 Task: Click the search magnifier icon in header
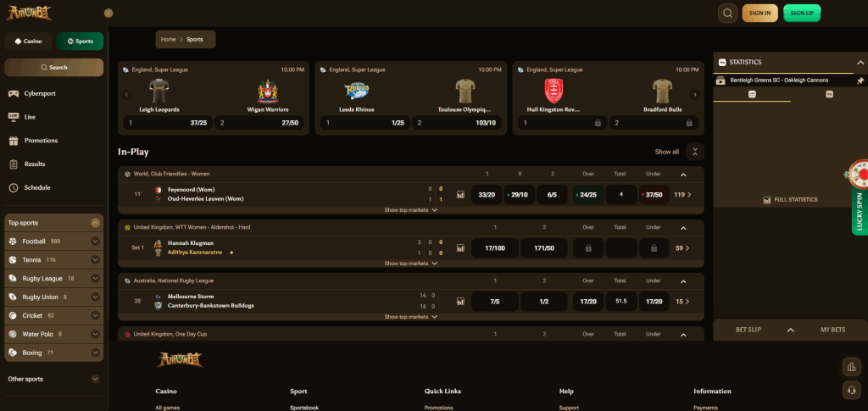pos(727,14)
